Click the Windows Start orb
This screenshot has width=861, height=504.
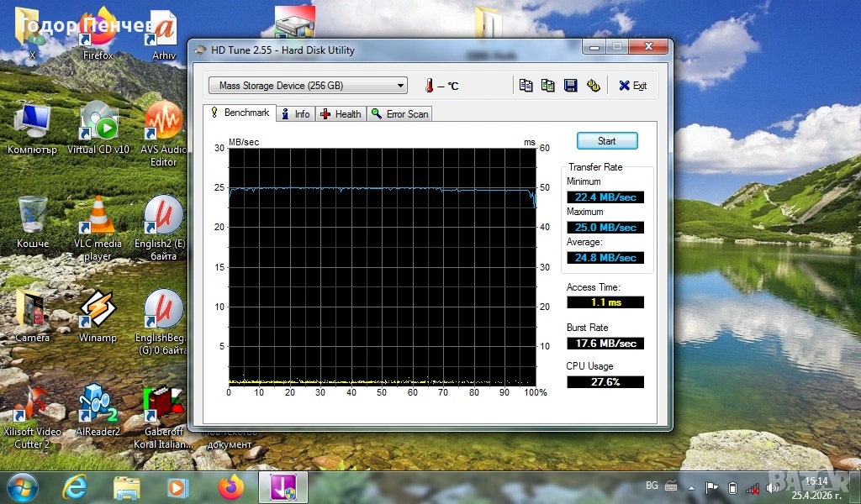coord(22,487)
